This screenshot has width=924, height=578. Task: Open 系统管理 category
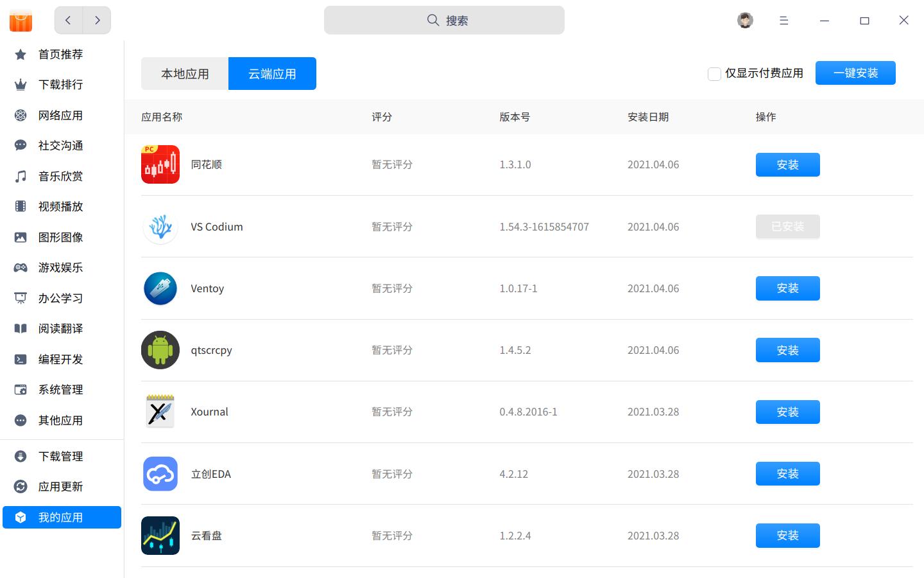pos(62,390)
